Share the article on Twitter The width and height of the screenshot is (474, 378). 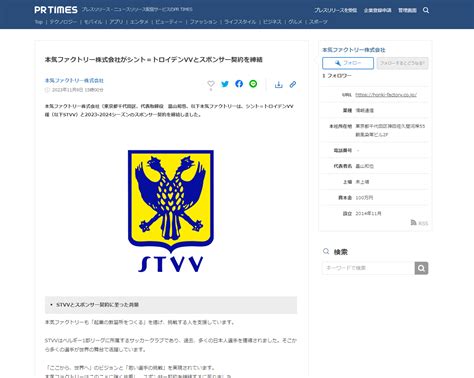point(225,84)
